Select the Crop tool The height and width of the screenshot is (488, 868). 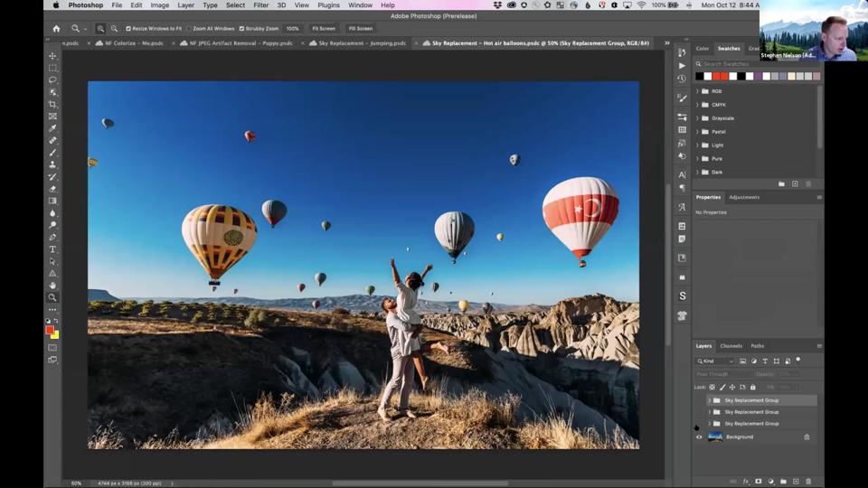pos(52,105)
